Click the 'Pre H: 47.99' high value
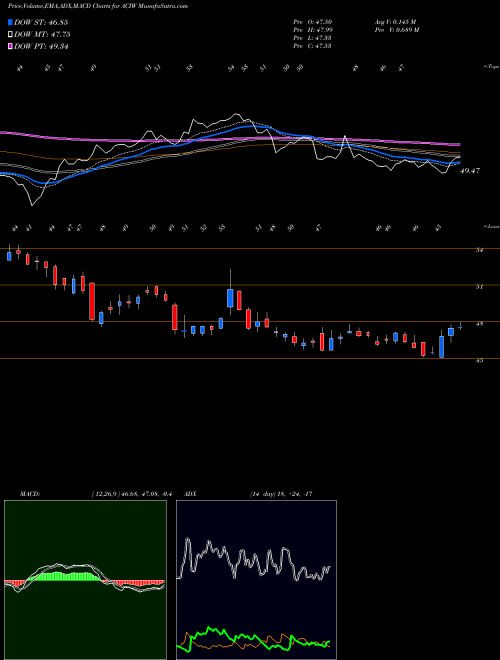This screenshot has height=660, width=500. [x=312, y=30]
